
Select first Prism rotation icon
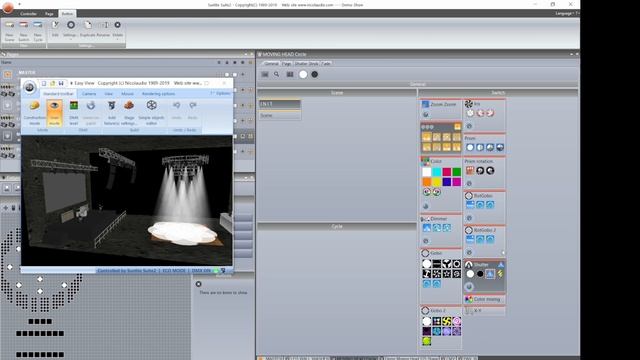point(470,171)
